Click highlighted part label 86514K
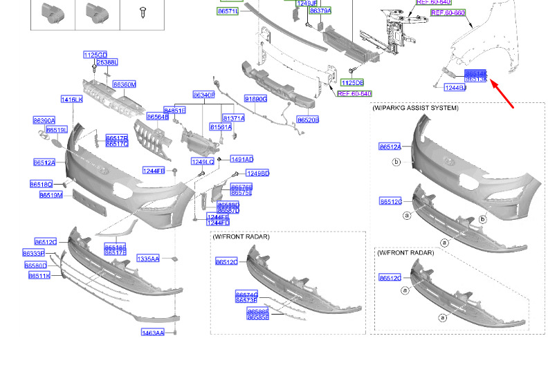Viewport: 548px width, 392px height. [x=475, y=73]
